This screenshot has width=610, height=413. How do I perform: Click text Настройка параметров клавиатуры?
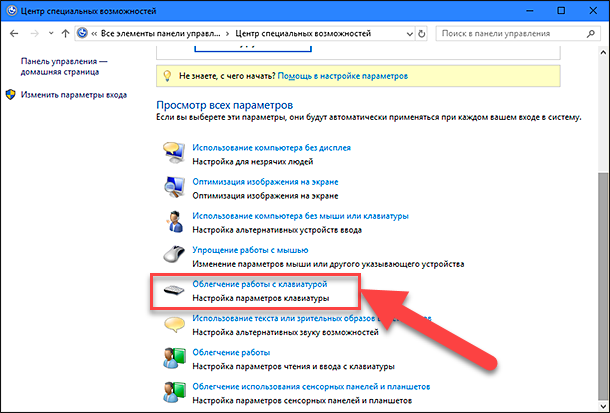[261, 298]
